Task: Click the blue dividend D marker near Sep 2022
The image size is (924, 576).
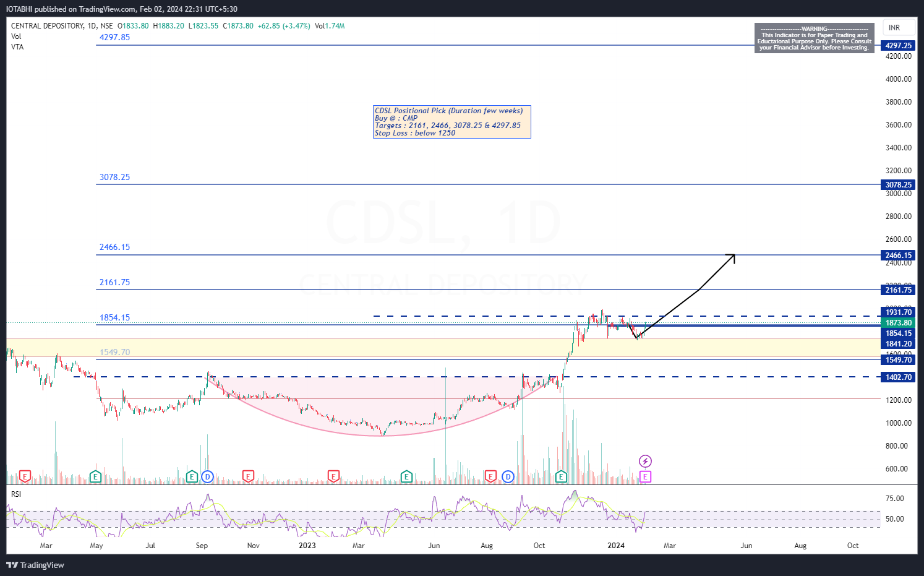Action: click(207, 476)
